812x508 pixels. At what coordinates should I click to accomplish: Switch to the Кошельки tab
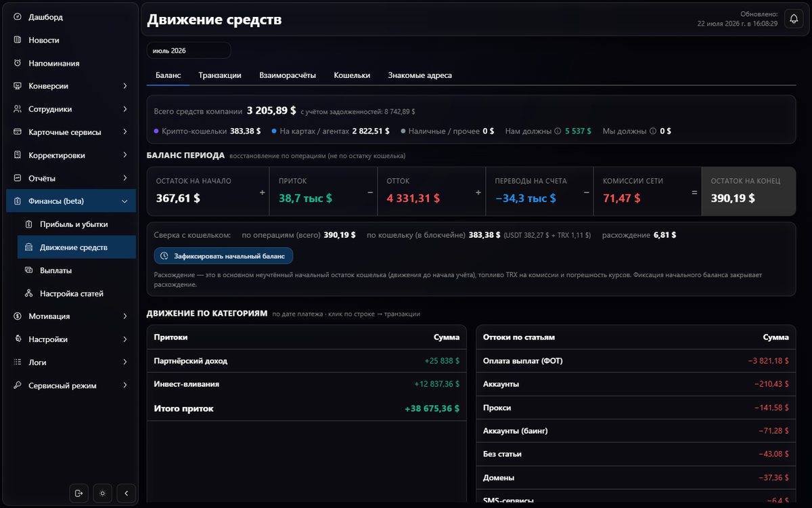pyautogui.click(x=352, y=75)
